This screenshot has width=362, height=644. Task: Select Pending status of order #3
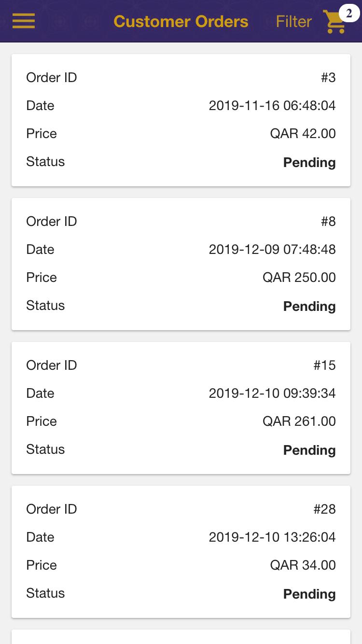309,162
